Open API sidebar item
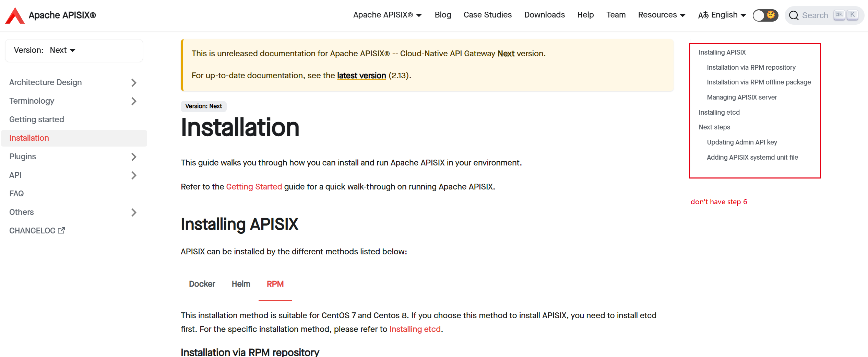The image size is (868, 357). (x=15, y=175)
